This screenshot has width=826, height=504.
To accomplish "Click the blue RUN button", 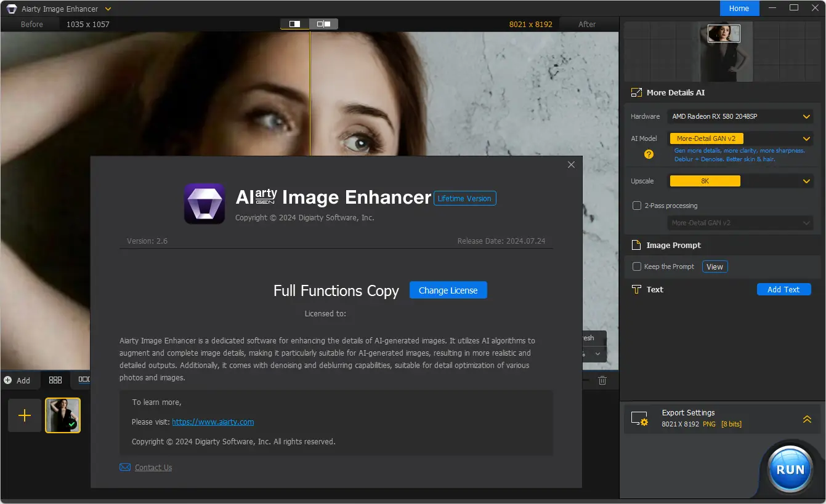I will (790, 470).
